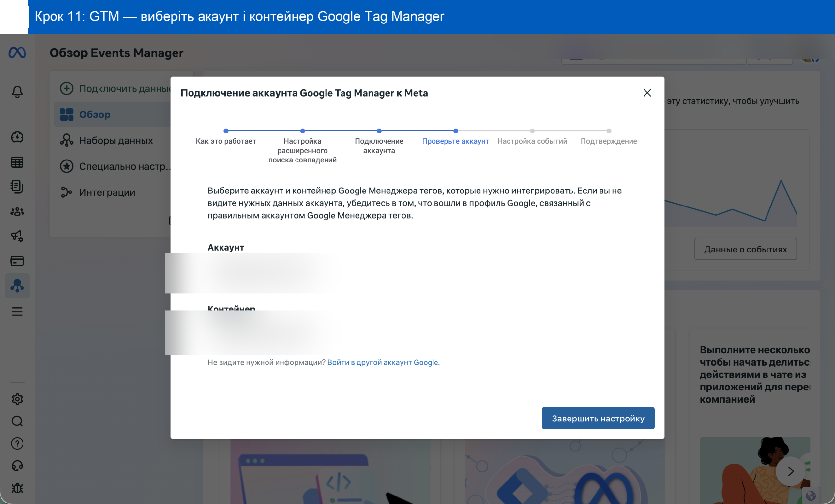The image size is (835, 504).
Task: Open notifications bell in left sidebar
Action: 17,92
